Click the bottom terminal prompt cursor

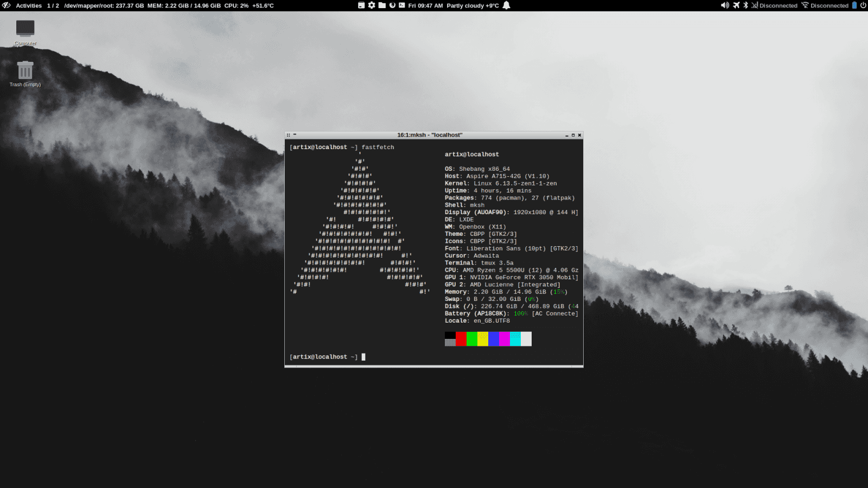pos(363,357)
